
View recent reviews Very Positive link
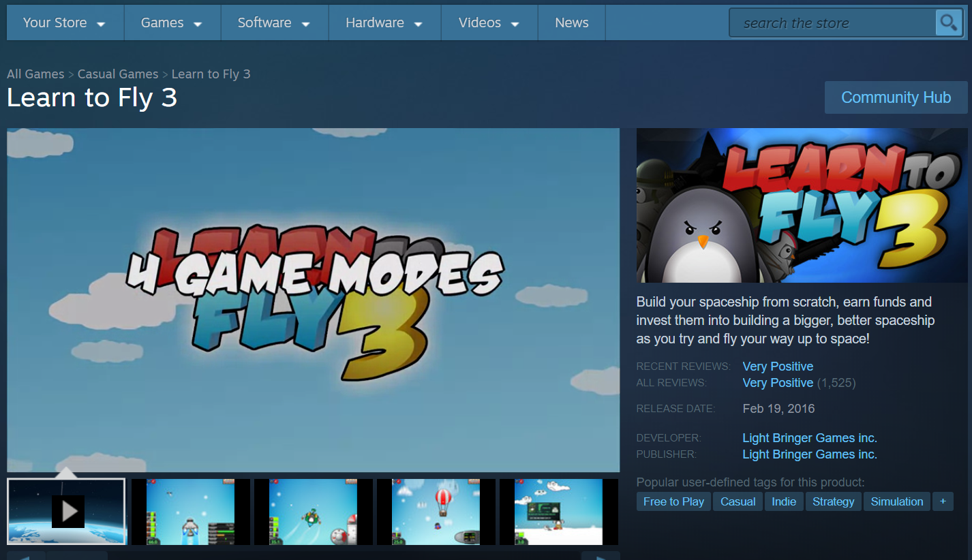[x=778, y=367]
